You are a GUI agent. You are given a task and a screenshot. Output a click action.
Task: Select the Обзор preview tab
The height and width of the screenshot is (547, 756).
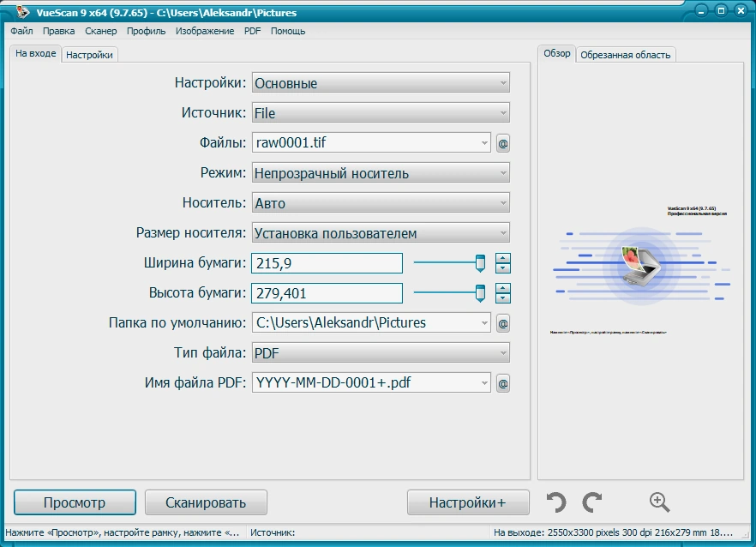click(557, 53)
